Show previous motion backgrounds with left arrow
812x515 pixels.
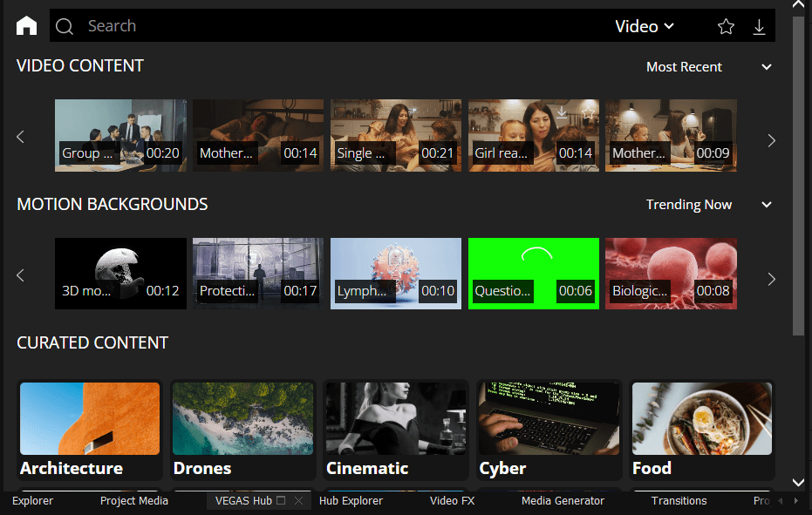(x=21, y=275)
